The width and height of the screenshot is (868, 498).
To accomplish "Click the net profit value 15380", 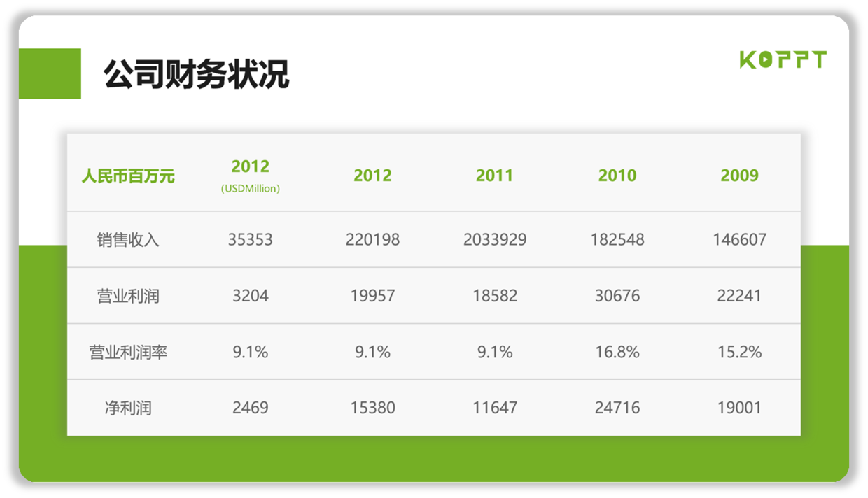I will click(372, 407).
